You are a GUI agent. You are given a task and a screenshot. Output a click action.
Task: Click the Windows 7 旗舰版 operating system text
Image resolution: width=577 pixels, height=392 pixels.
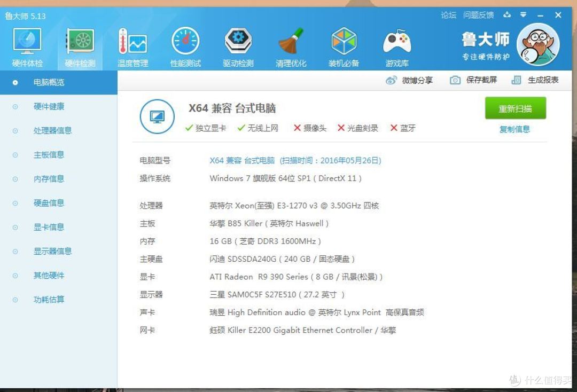tap(285, 178)
